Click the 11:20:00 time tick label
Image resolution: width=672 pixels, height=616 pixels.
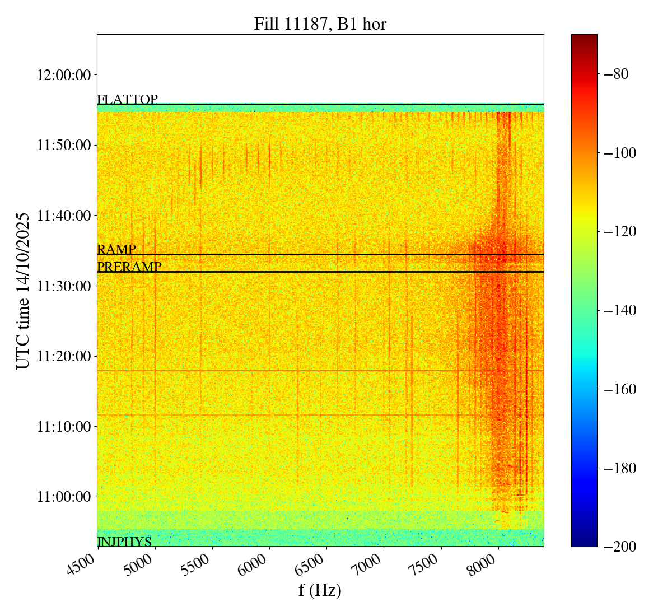[x=64, y=356]
